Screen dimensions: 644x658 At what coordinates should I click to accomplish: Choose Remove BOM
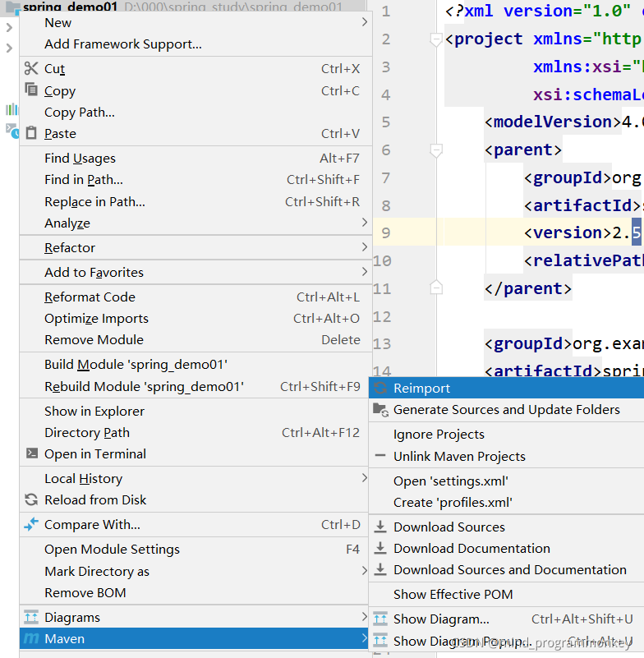(x=195, y=593)
